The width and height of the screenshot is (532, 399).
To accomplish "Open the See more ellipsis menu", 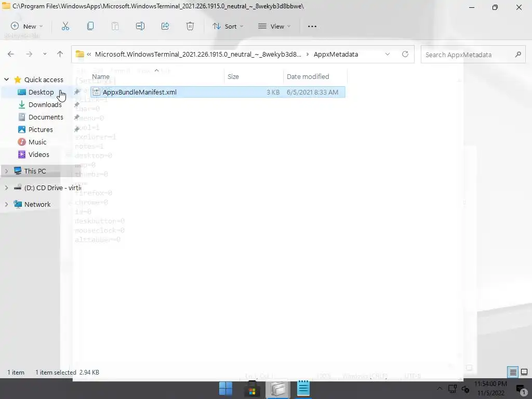I will 312,26.
